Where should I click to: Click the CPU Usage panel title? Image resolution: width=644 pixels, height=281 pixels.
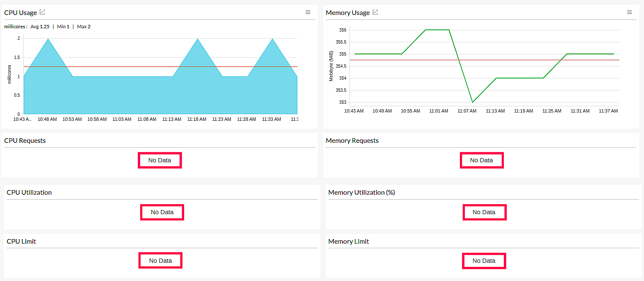[x=20, y=13]
